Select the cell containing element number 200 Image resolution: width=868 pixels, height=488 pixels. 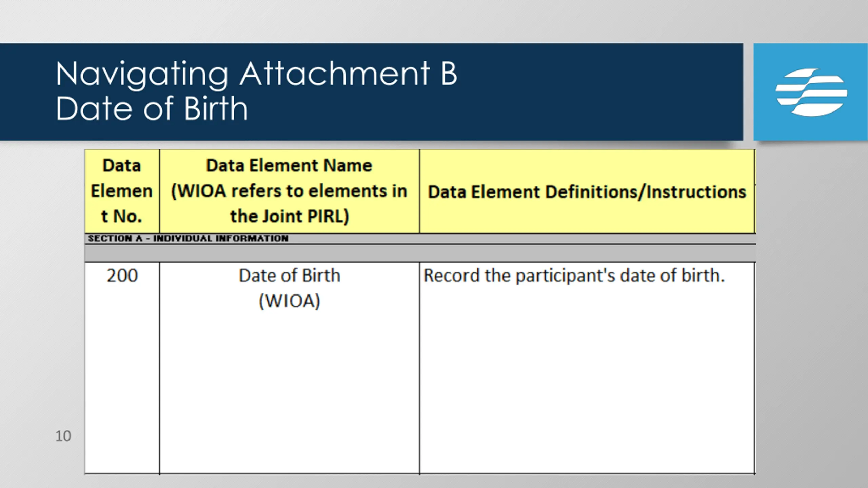click(122, 368)
